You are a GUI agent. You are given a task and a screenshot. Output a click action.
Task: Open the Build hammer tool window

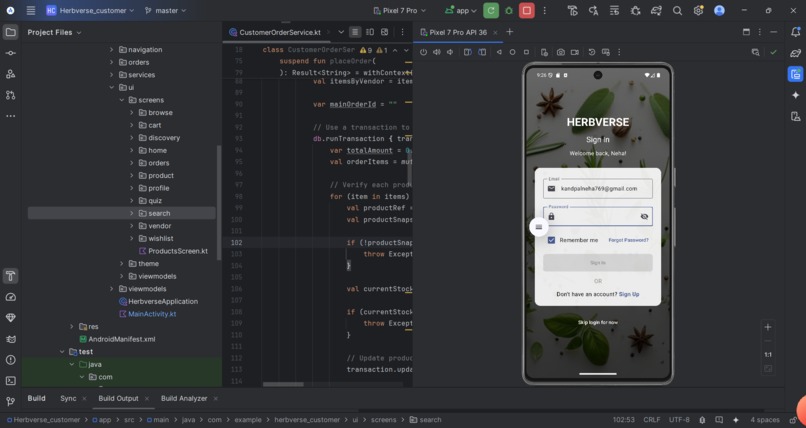[10, 276]
